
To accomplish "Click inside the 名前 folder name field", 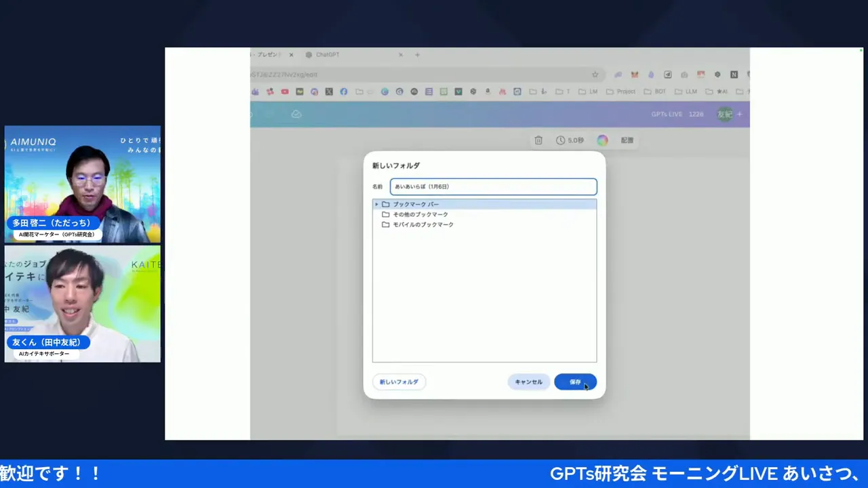I will coord(493,186).
